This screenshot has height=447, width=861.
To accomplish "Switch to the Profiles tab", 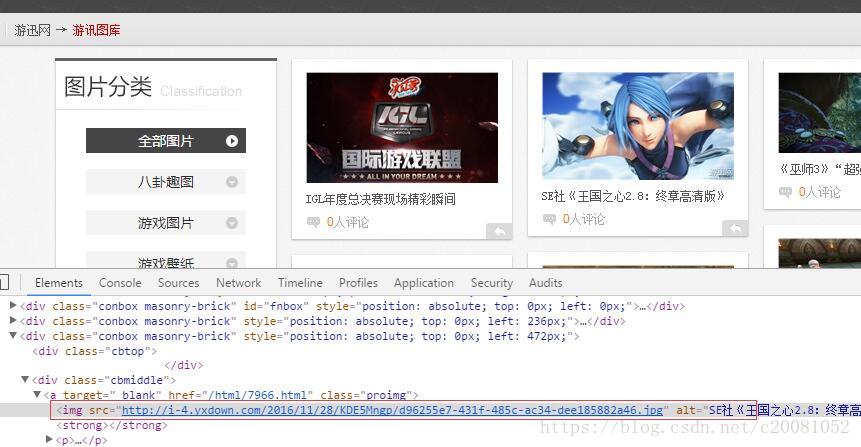I will 358,283.
